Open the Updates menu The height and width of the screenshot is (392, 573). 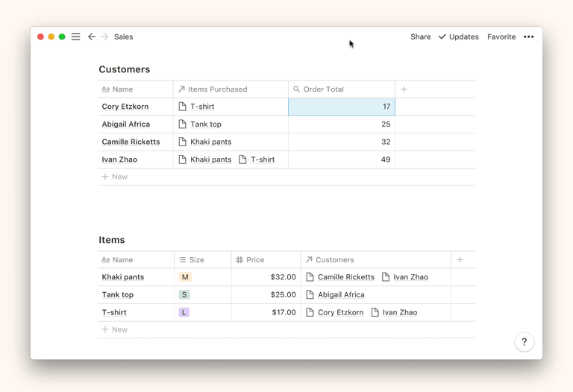[459, 37]
